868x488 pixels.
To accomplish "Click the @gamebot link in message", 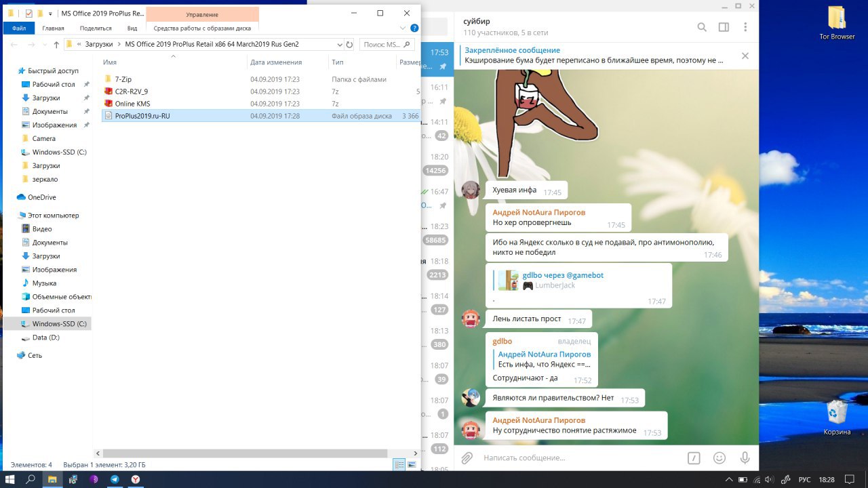I will click(585, 275).
